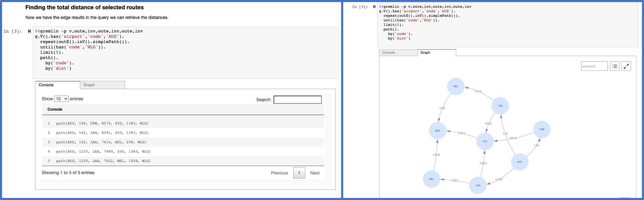Click edge label 1383 from SYD to WLG

coord(461,133)
